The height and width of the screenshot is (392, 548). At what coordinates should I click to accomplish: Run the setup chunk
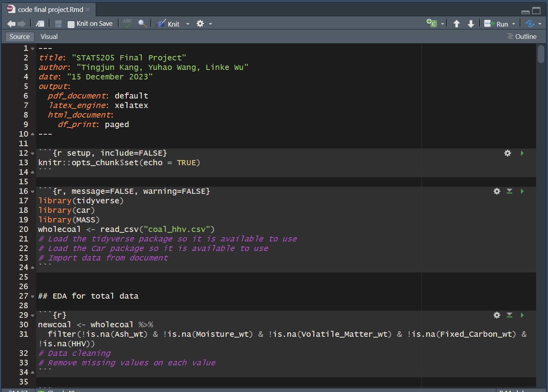click(522, 153)
